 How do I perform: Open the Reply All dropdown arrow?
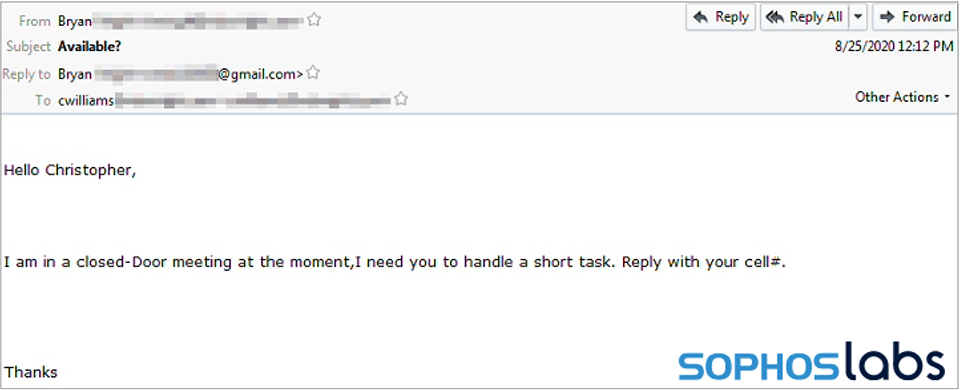pyautogui.click(x=858, y=17)
